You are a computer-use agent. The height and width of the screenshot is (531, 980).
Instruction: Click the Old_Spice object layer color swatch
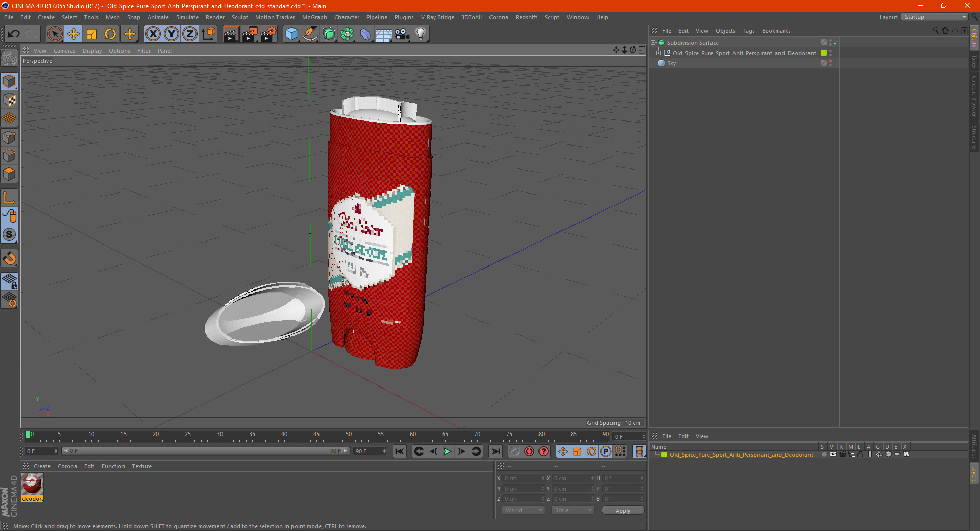point(824,53)
